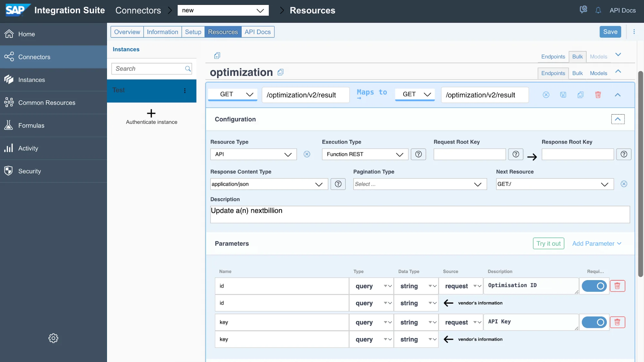Viewport: 644px width, 362px height.
Task: Switch to the Setup tab
Action: pyautogui.click(x=193, y=31)
